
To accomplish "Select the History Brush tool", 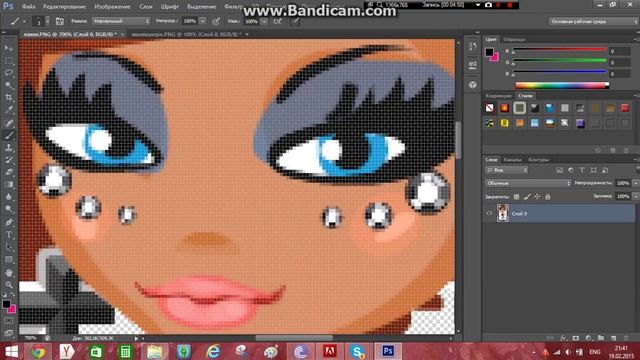I will [9, 160].
